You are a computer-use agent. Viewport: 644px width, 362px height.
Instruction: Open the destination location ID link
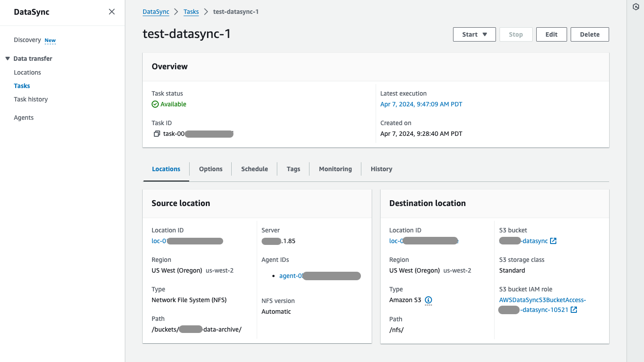point(424,241)
